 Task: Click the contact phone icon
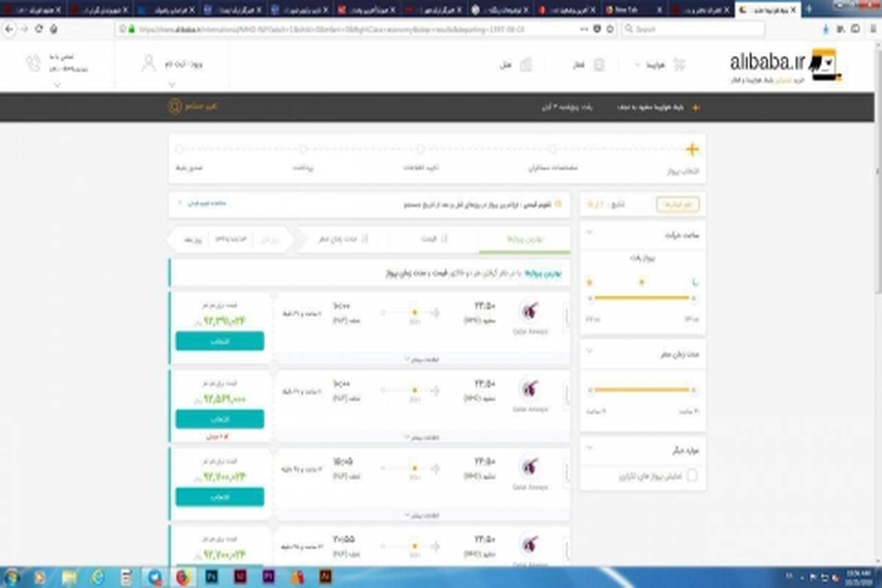click(x=34, y=64)
